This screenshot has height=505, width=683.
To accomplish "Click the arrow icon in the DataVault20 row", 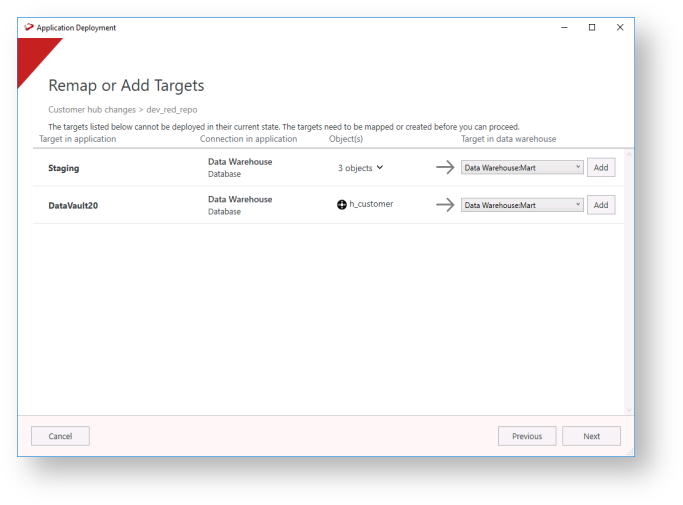I will [x=445, y=205].
